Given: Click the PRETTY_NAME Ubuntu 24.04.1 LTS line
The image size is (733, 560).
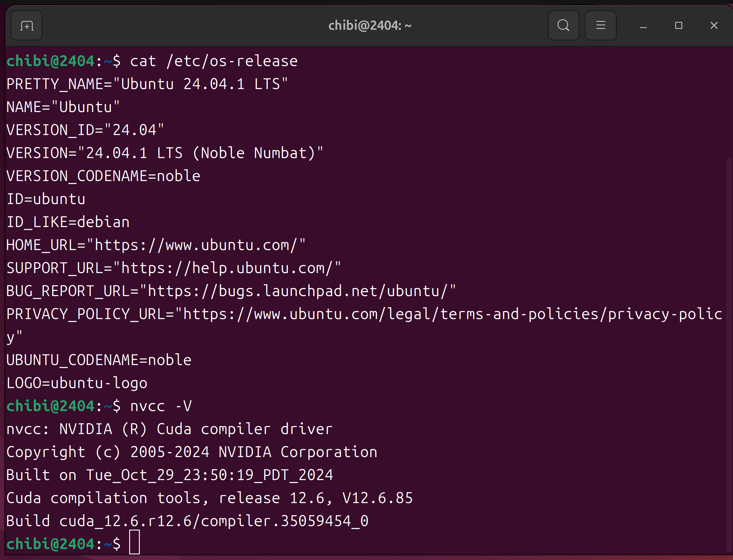Looking at the screenshot, I should tap(147, 84).
